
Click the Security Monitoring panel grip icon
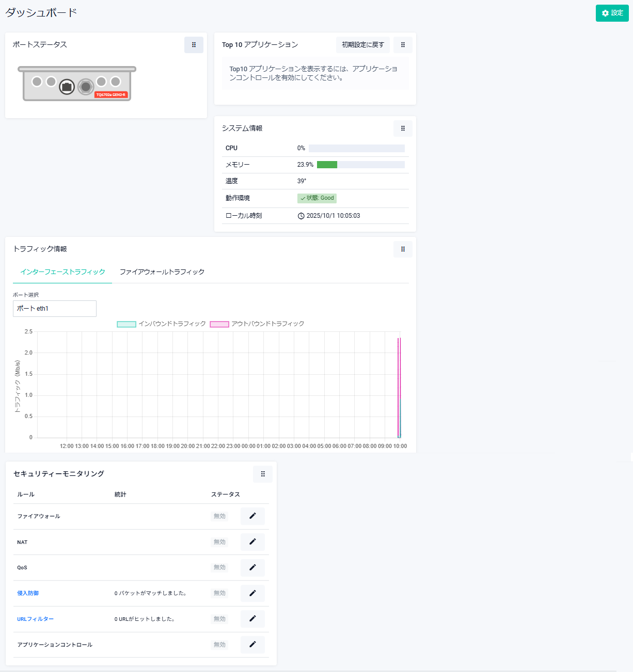pyautogui.click(x=263, y=474)
